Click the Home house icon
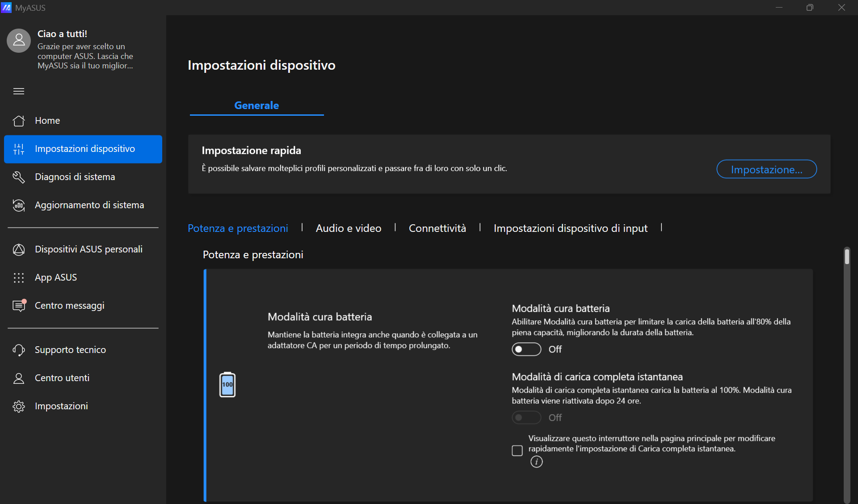This screenshot has height=504, width=858. 19,121
